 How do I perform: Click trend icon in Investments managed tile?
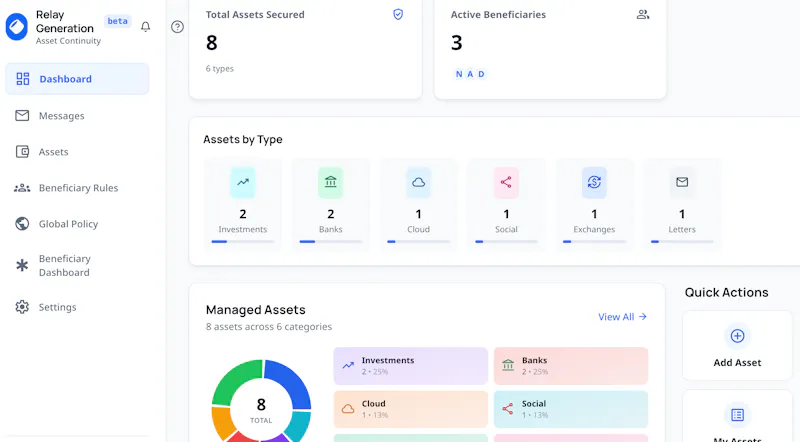[348, 365]
